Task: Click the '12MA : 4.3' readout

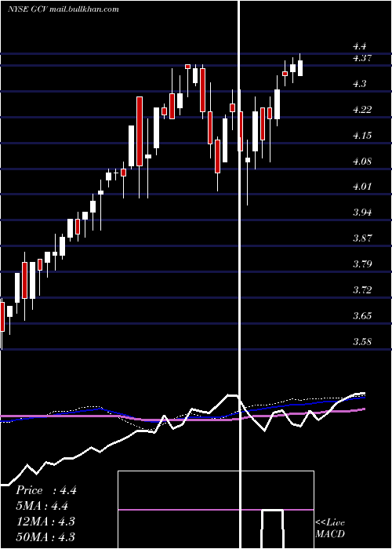Action: tap(45, 521)
